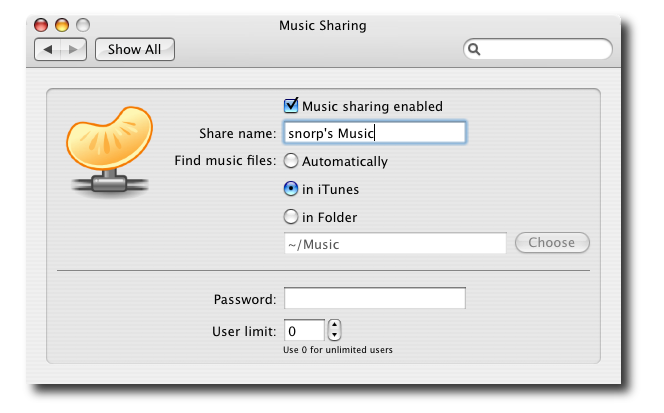
Task: Close the Music Sharing window
Action: (41, 25)
